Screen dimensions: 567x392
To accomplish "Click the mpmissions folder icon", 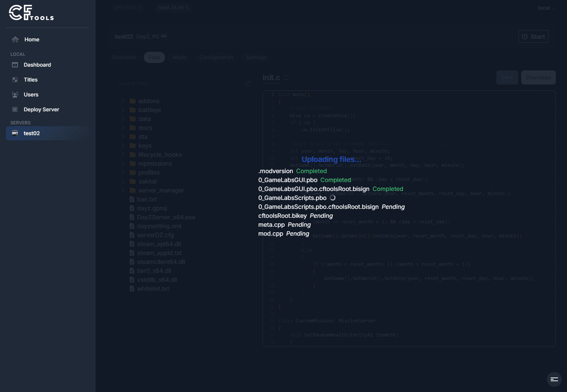I will [x=132, y=163].
